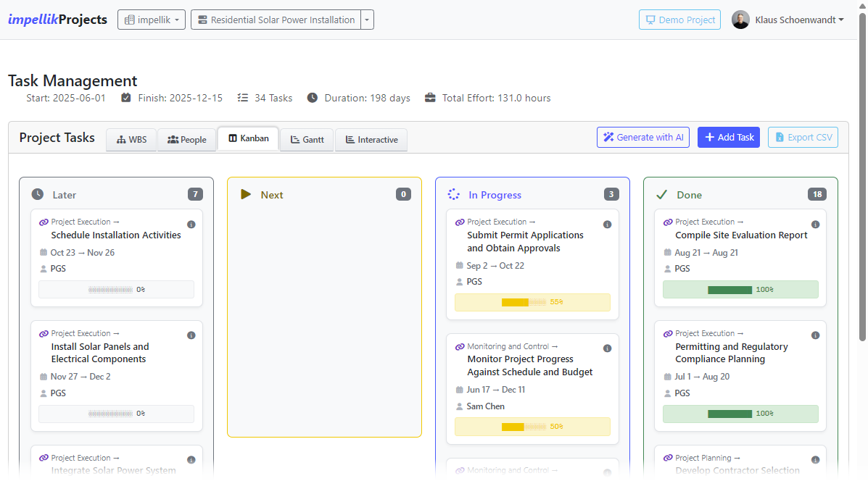Open the impellik organization dropdown

pos(151,20)
